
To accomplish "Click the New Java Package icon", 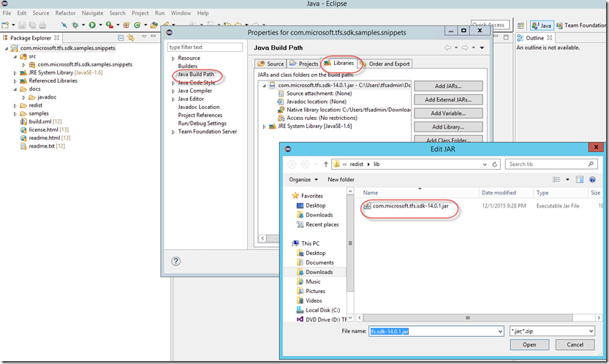I will [126, 26].
